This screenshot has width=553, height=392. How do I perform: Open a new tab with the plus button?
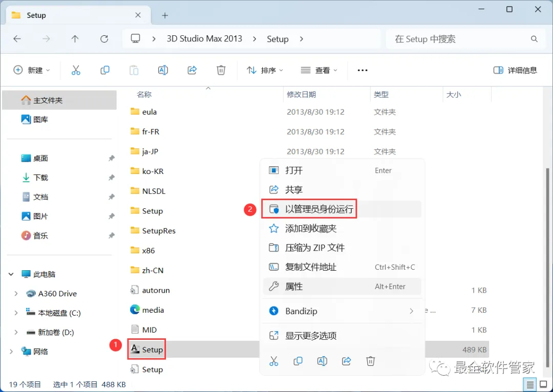click(x=165, y=15)
